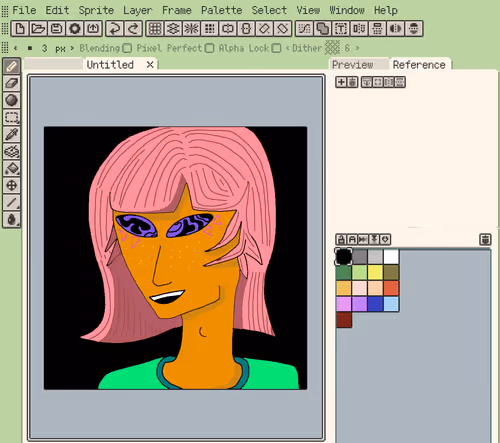Add a new reference with plus button

[341, 82]
